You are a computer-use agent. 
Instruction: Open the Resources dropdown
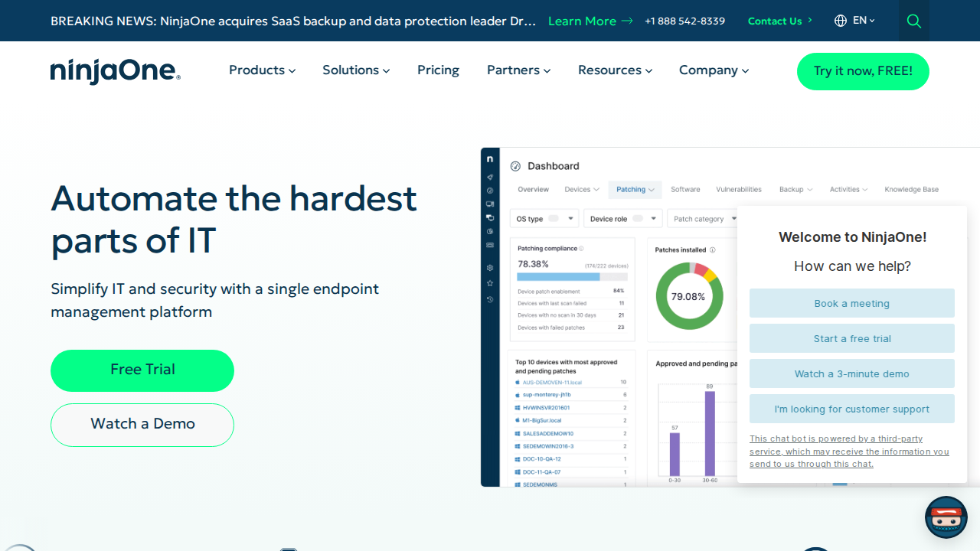click(615, 70)
